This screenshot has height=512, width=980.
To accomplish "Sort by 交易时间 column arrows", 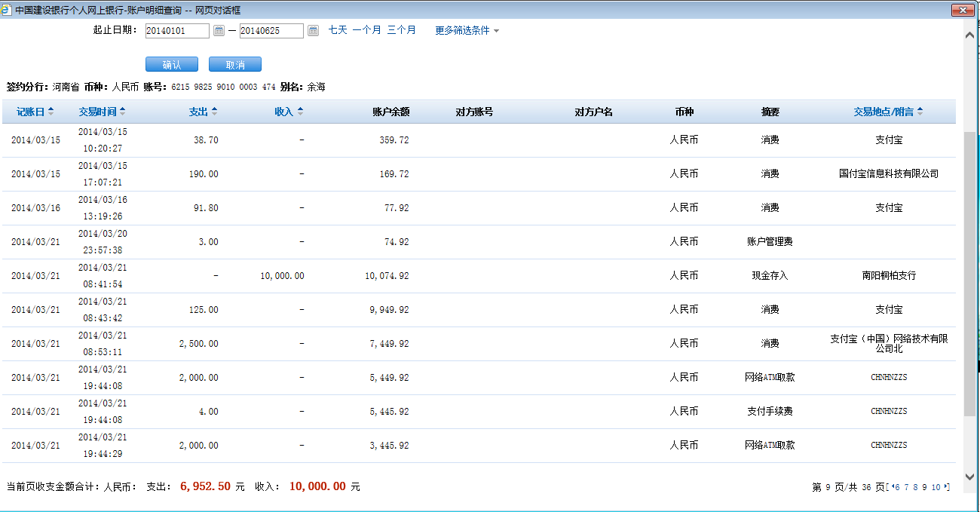I will point(123,112).
